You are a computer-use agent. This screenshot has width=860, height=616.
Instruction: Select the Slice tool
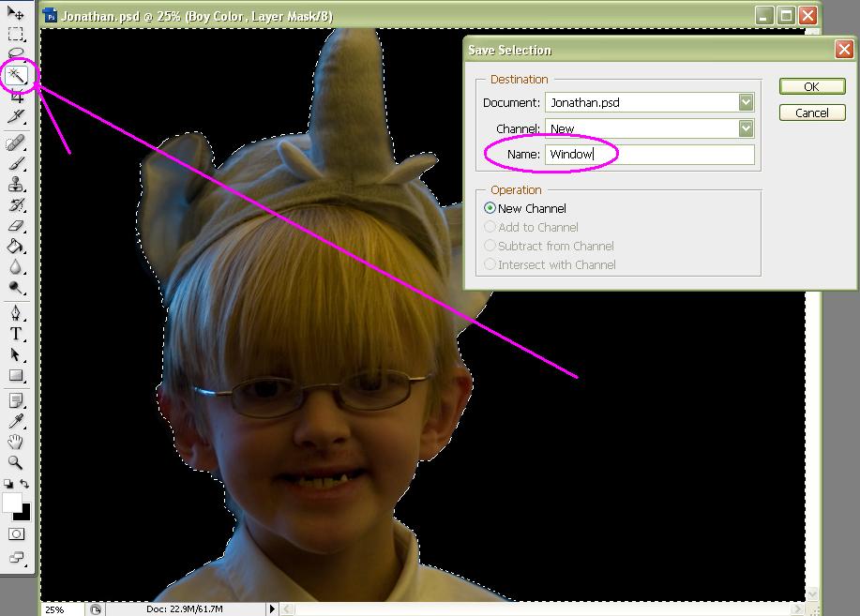(15, 116)
